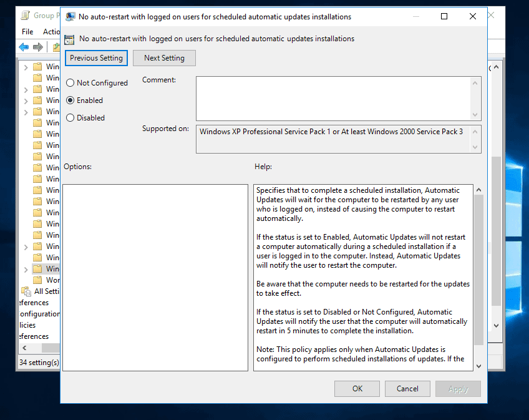This screenshot has width=529, height=420.
Task: Close the policy dialog window
Action: [473, 16]
